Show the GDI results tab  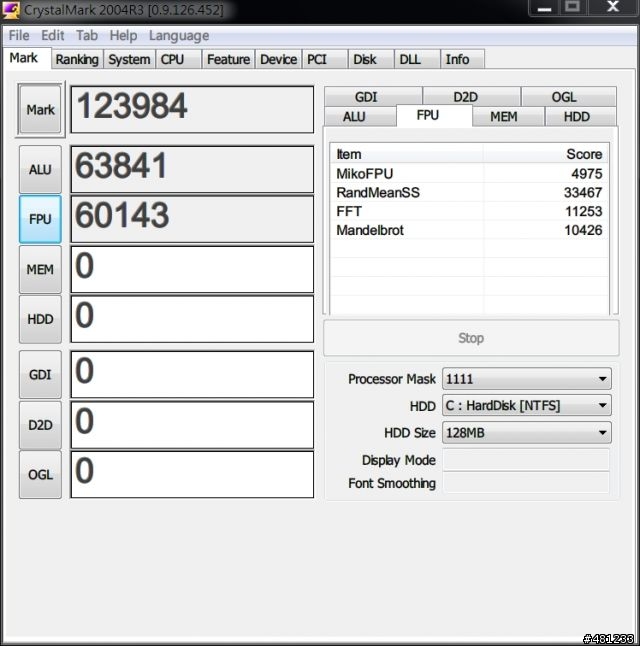pyautogui.click(x=373, y=97)
